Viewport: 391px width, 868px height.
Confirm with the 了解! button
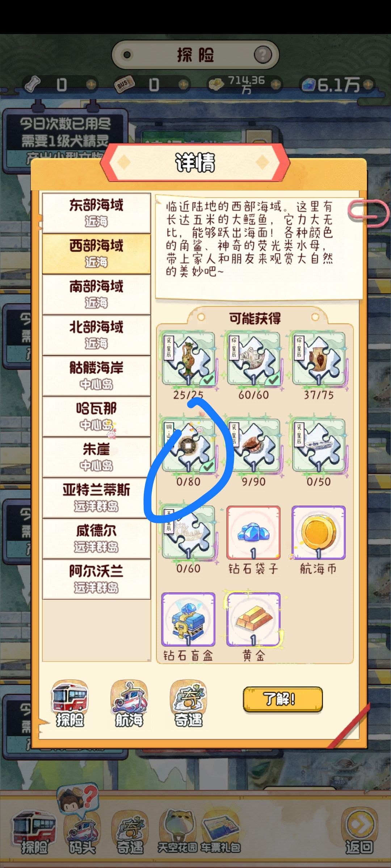[x=283, y=699]
